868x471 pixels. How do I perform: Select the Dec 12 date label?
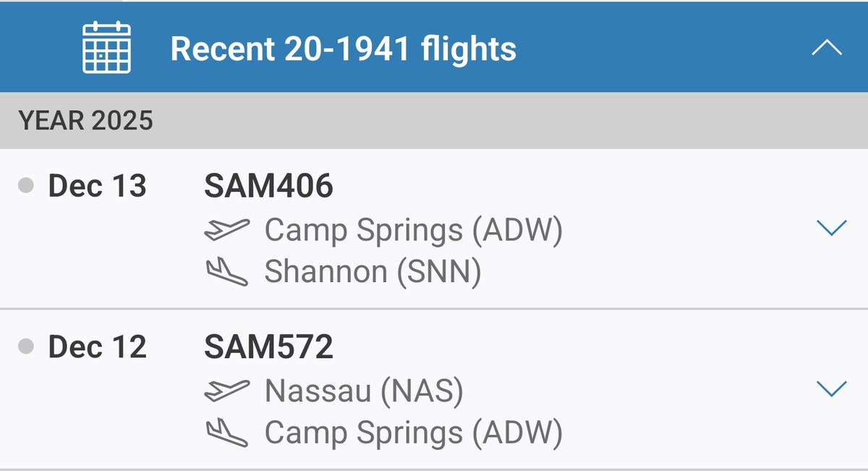(97, 348)
